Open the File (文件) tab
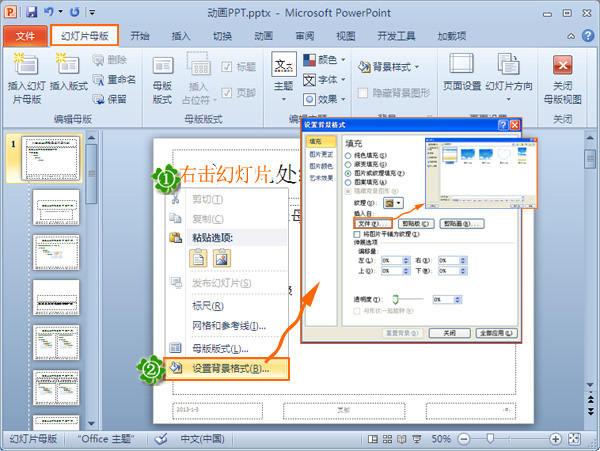The height and width of the screenshot is (451, 600). (25, 36)
